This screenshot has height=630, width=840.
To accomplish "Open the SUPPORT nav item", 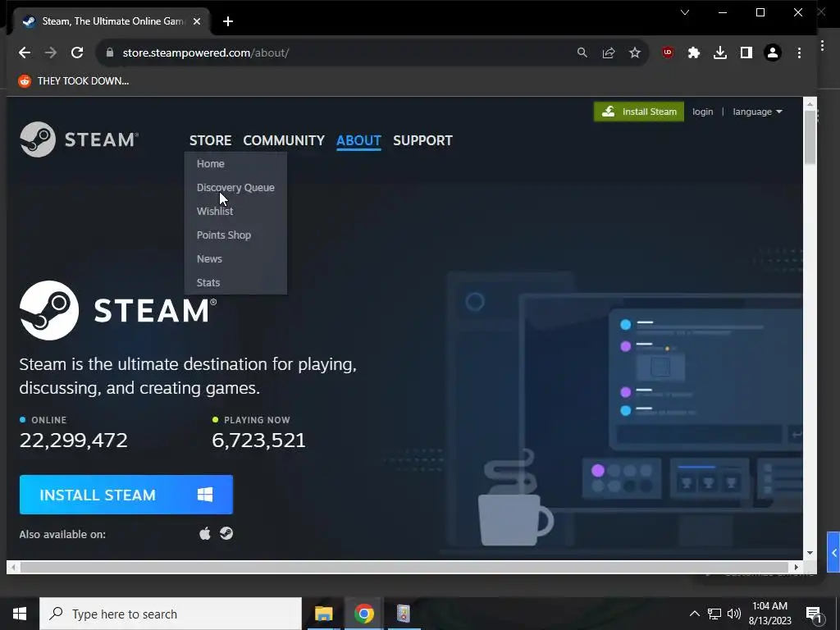I will pos(422,140).
